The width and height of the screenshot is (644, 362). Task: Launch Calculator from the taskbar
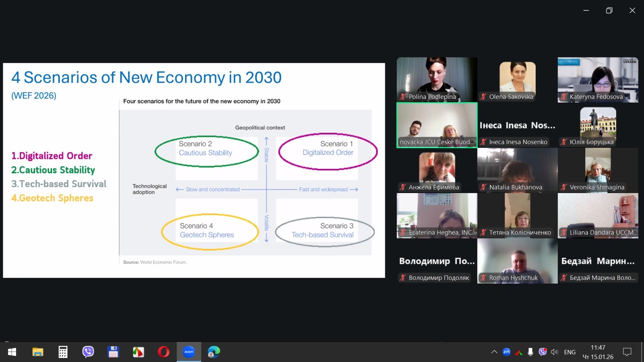coord(63,352)
